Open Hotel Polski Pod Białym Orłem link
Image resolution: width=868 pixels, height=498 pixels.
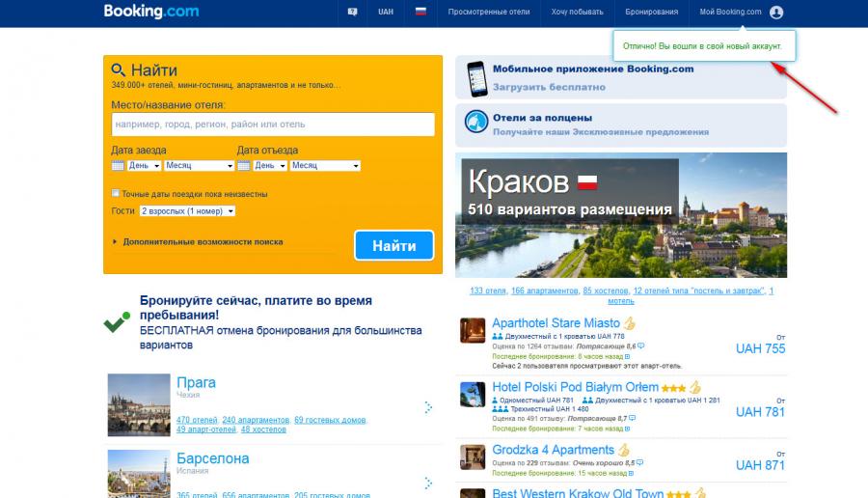(575, 387)
